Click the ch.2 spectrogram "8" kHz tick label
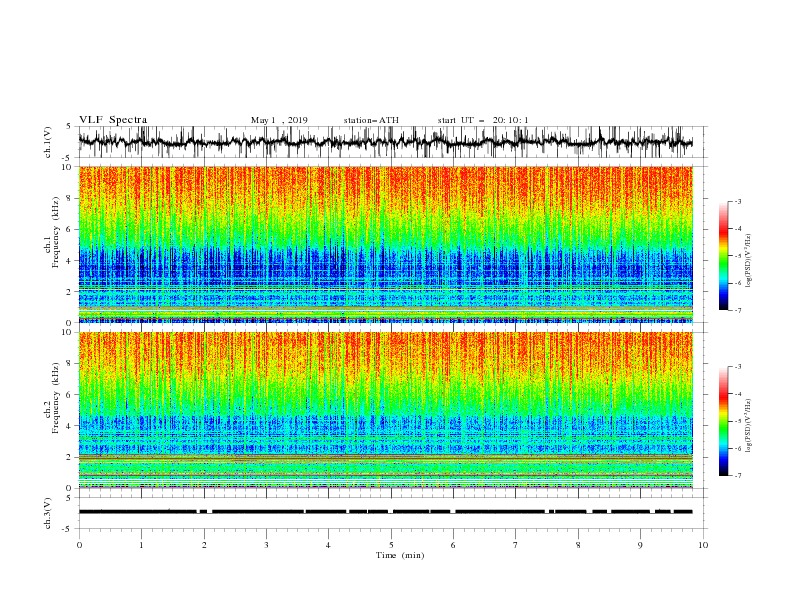 coord(70,364)
